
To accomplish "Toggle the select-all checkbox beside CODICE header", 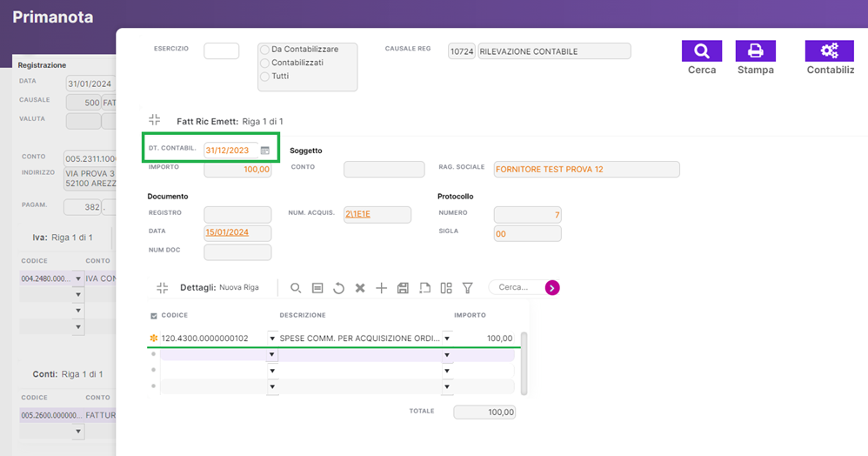I will pyautogui.click(x=154, y=316).
